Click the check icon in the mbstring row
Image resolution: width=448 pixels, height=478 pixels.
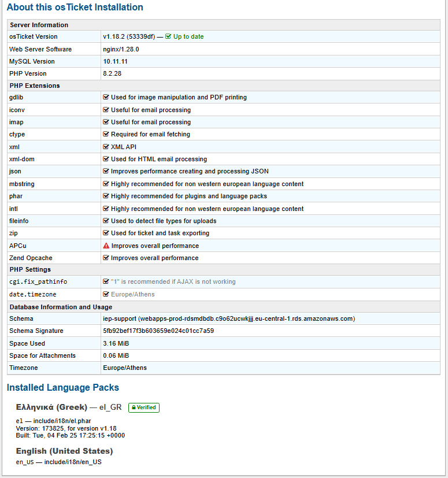106,184
